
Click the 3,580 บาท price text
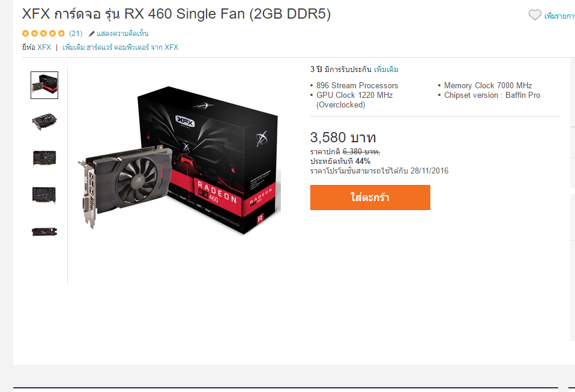(x=343, y=137)
